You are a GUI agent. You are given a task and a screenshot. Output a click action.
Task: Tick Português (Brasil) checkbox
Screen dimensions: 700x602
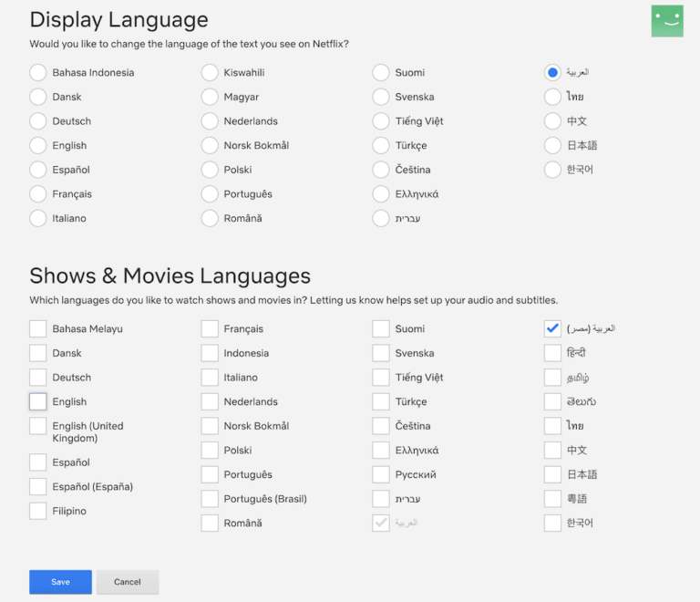pyautogui.click(x=210, y=499)
